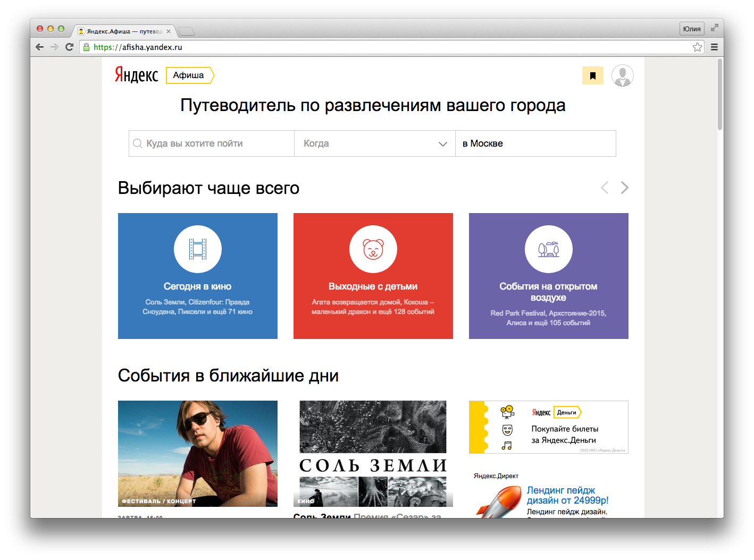The width and height of the screenshot is (754, 560).
Task: Open the Выходные с детьми card title
Action: click(373, 286)
